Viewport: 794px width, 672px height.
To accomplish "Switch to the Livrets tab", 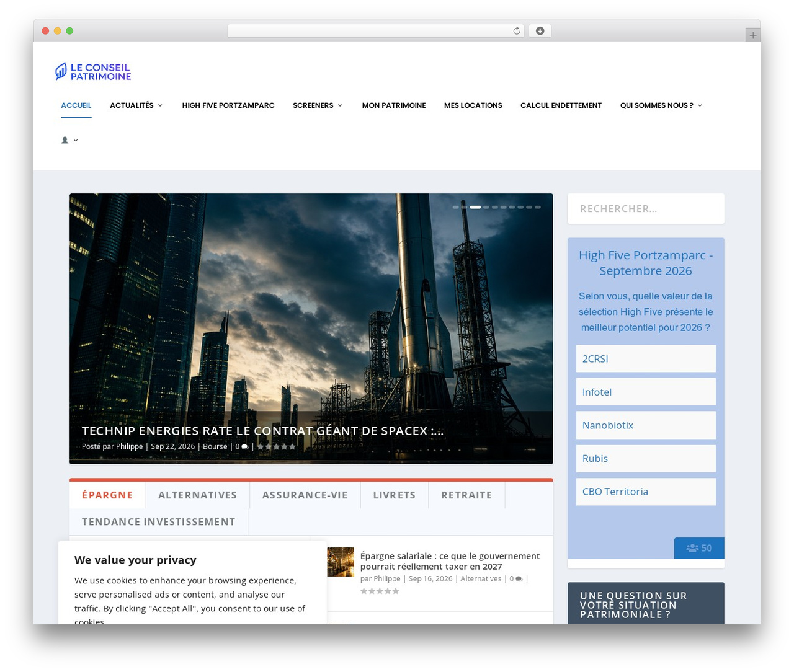I will [x=395, y=495].
